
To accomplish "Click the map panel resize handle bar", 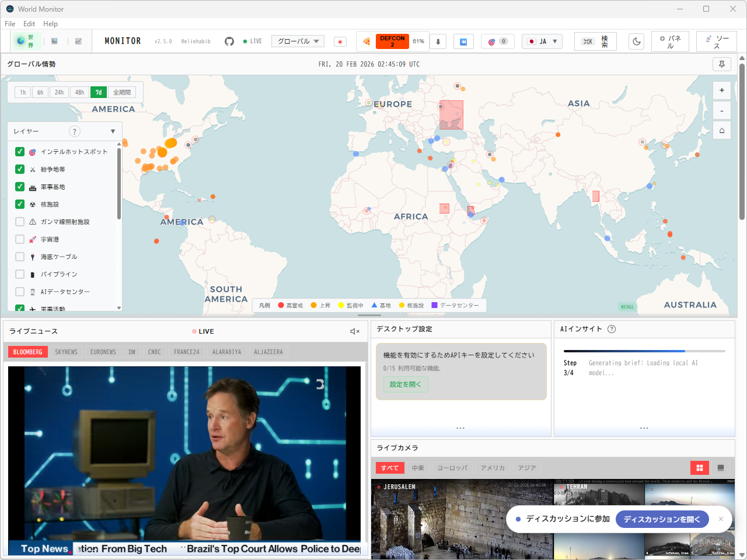I will 369,316.
